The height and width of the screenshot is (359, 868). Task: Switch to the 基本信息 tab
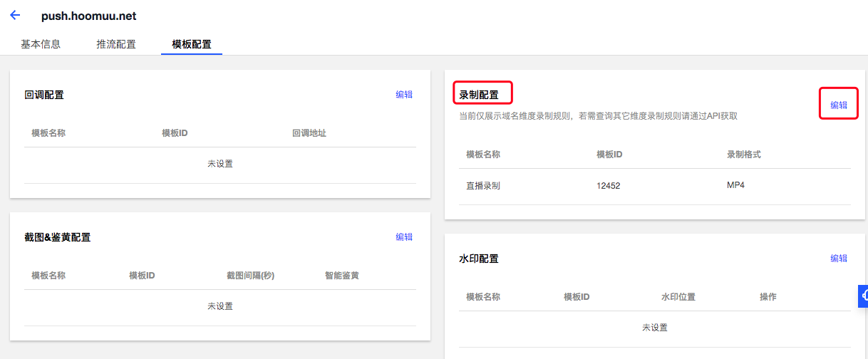(x=41, y=44)
